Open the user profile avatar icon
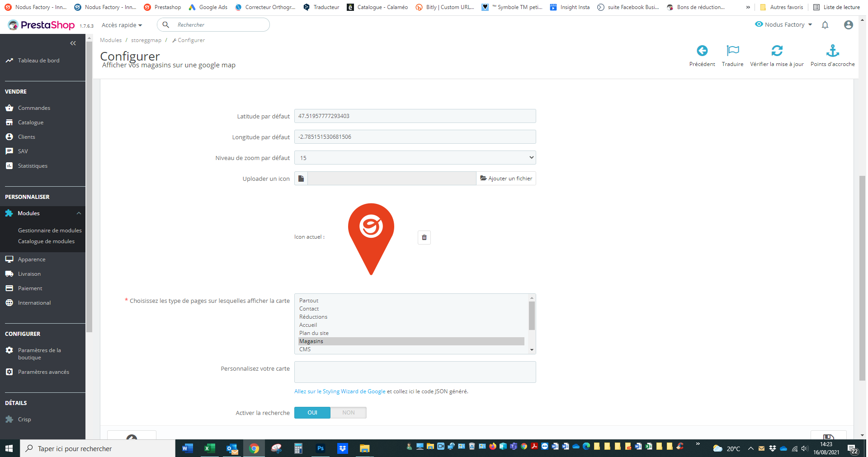 [849, 25]
